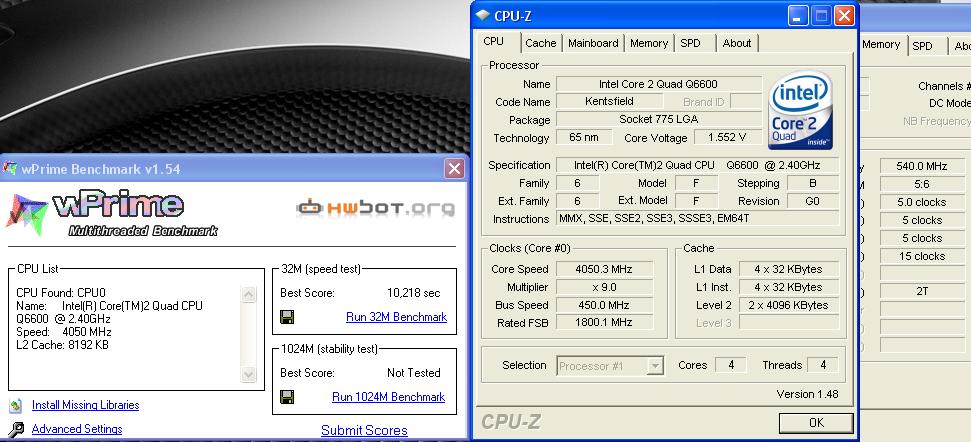Select the Memory tab in background CPU-Z window
Screen dimensions: 971x442
(881, 45)
